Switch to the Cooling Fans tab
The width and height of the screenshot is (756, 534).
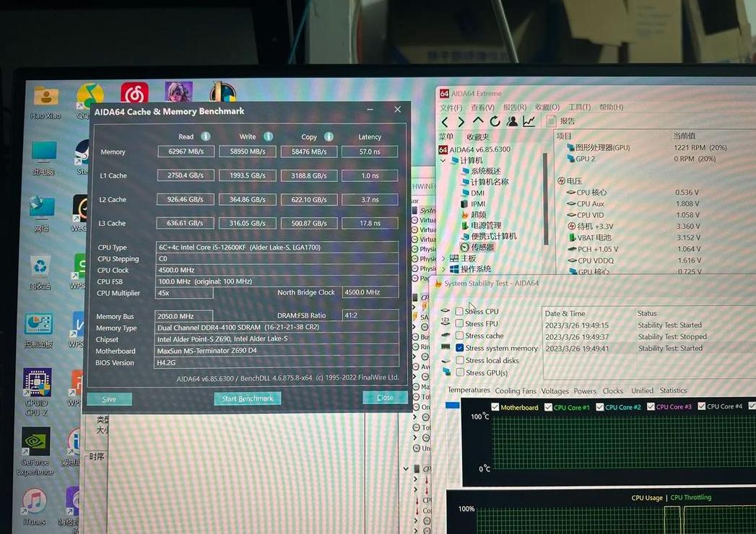(516, 391)
